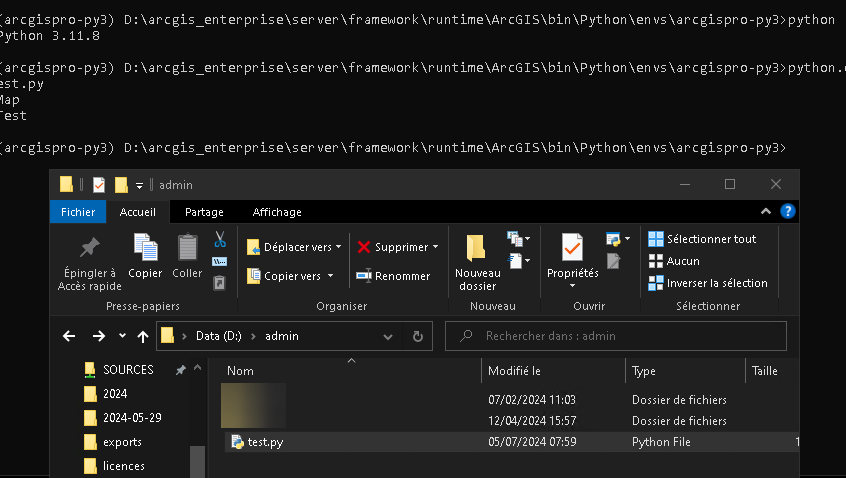Click Inverser la sélection
This screenshot has height=478, width=846.
(x=708, y=283)
